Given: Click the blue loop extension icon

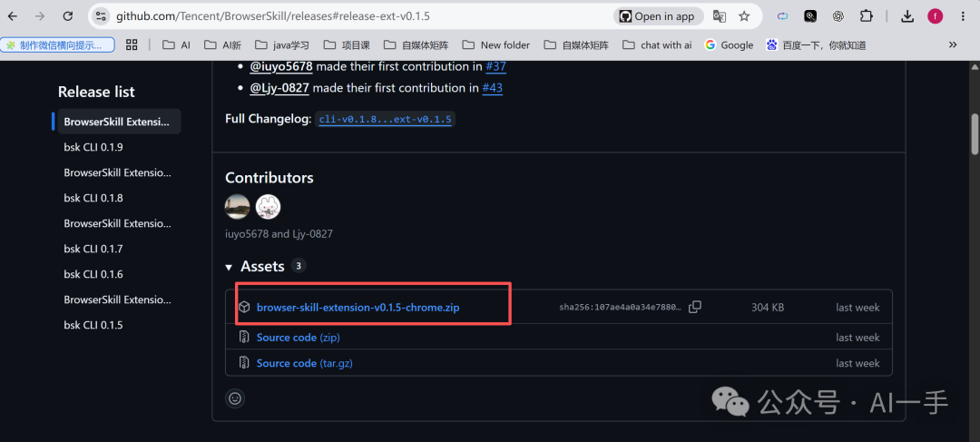Looking at the screenshot, I should [x=782, y=16].
